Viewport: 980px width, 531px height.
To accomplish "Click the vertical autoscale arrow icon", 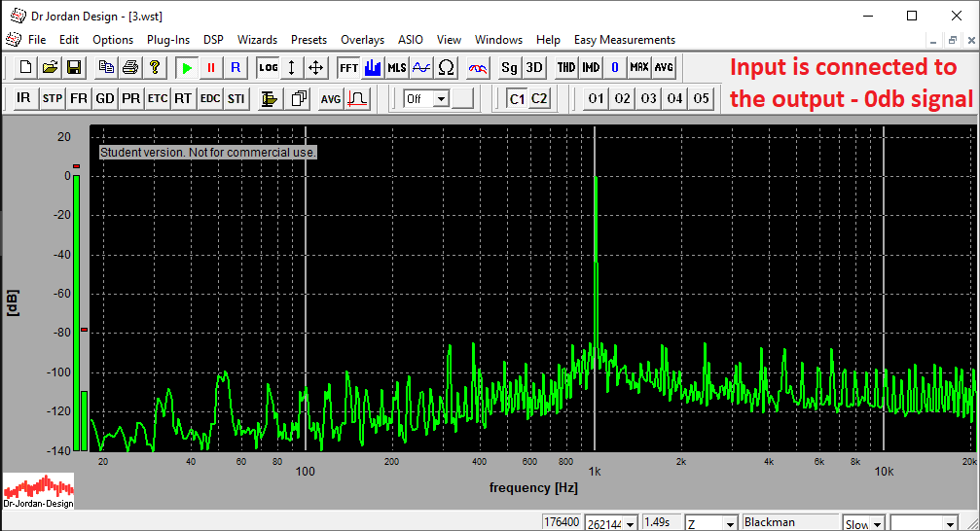I will [291, 67].
